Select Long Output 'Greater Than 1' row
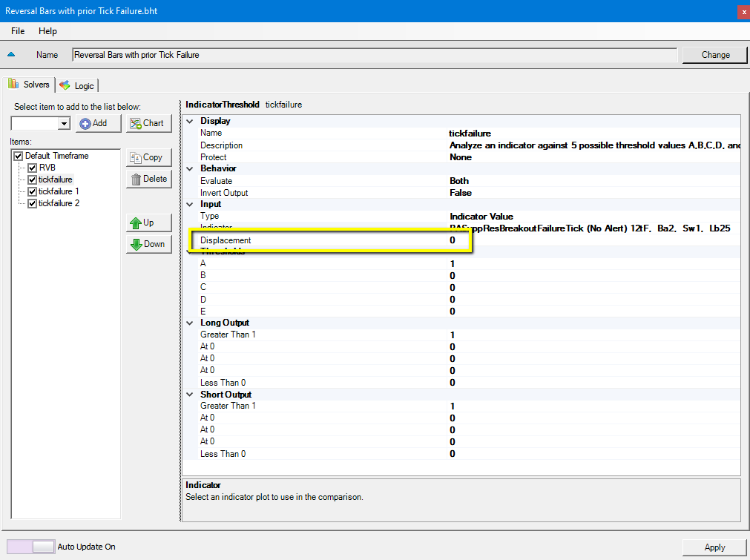Screen dimensions: 750x560 (461, 335)
